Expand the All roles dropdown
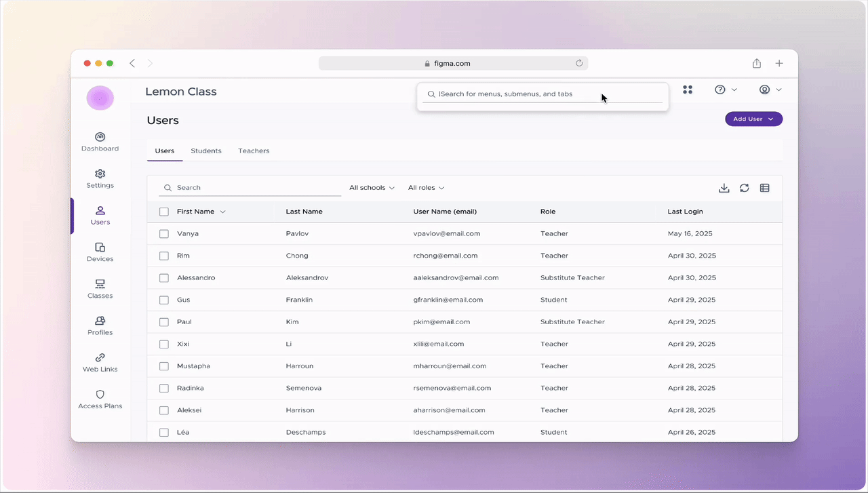868x493 pixels. point(426,187)
